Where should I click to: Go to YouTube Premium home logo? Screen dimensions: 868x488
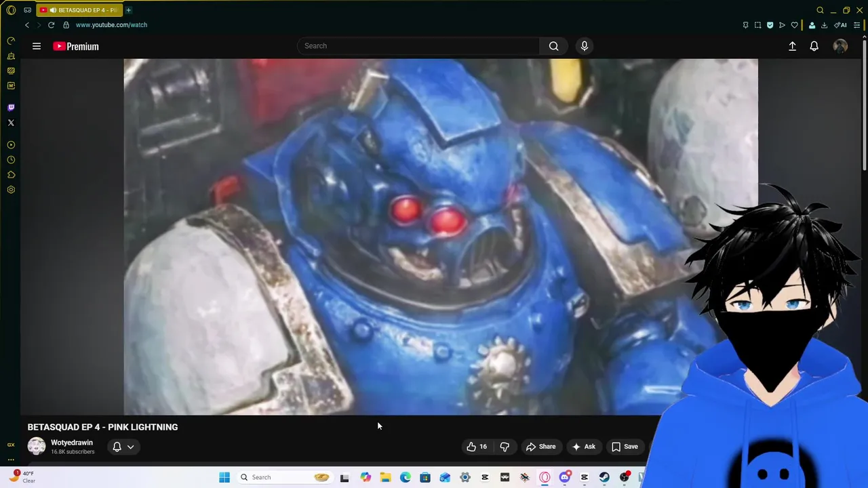pyautogui.click(x=76, y=46)
